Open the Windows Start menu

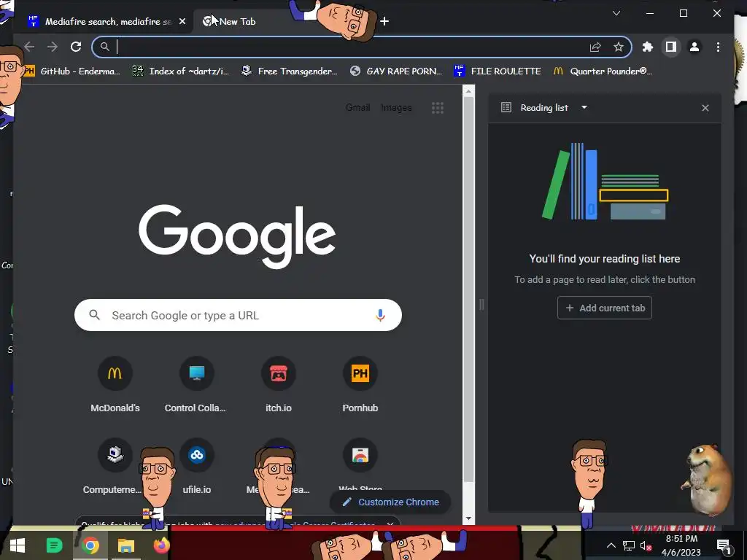pos(18,545)
